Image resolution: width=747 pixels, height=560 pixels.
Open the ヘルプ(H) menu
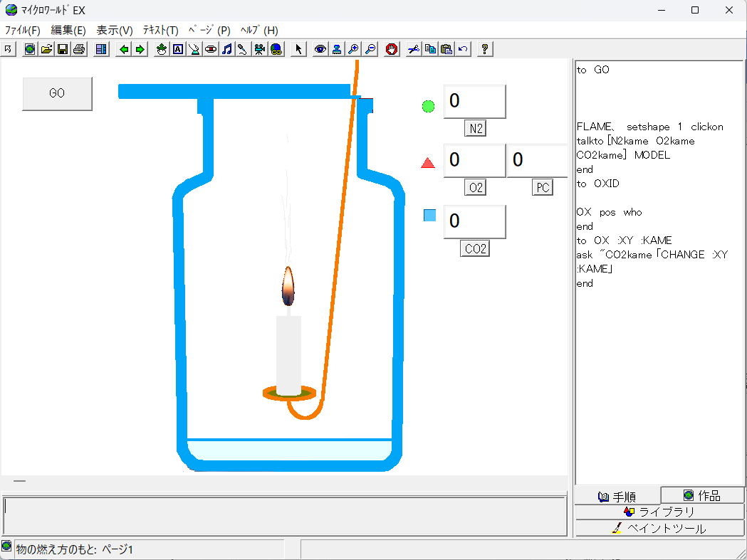click(x=259, y=31)
